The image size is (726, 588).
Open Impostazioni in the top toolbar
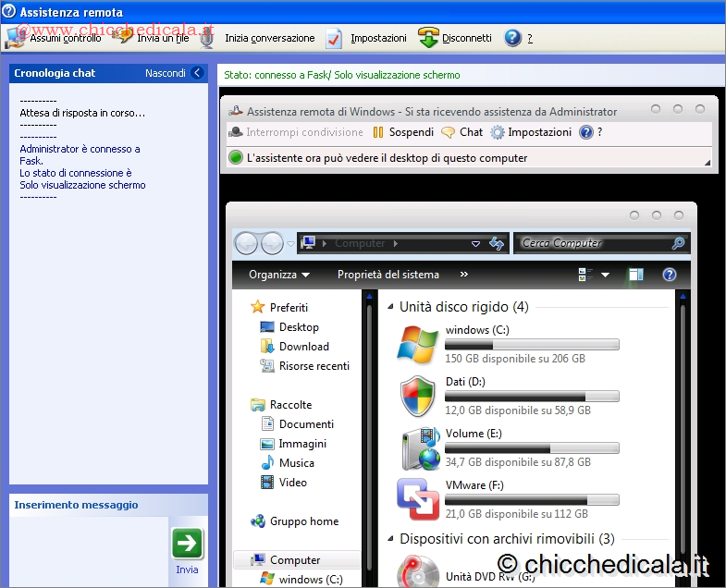coord(335,38)
